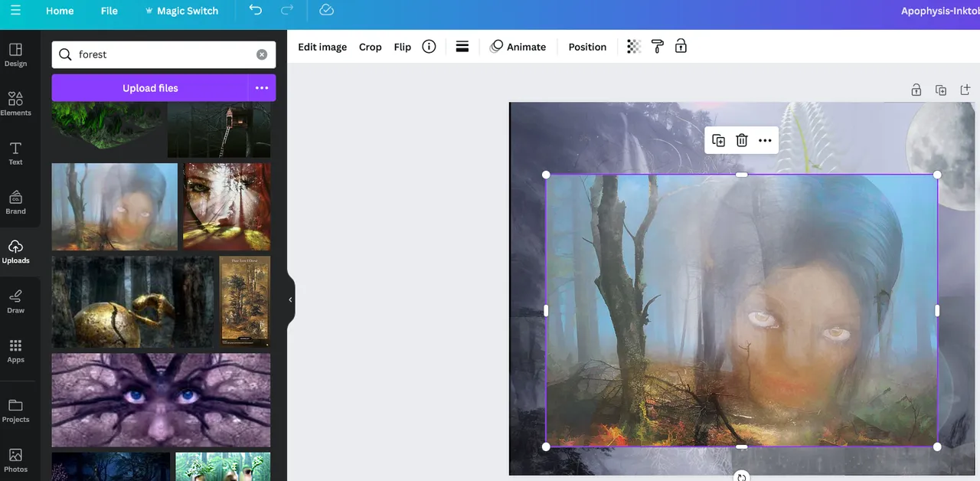This screenshot has height=481, width=980.
Task: Select the purple blue-eyed face thumbnail
Action: 161,400
